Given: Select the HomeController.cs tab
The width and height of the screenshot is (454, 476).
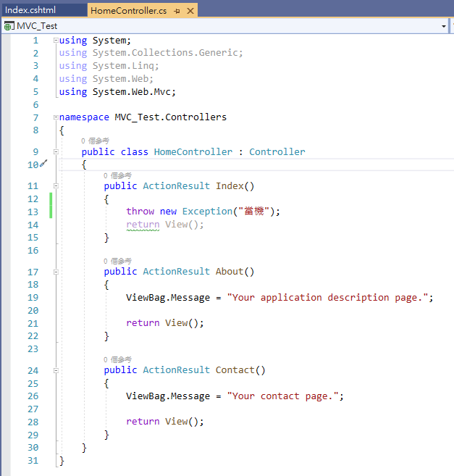Looking at the screenshot, I should pyautogui.click(x=129, y=11).
